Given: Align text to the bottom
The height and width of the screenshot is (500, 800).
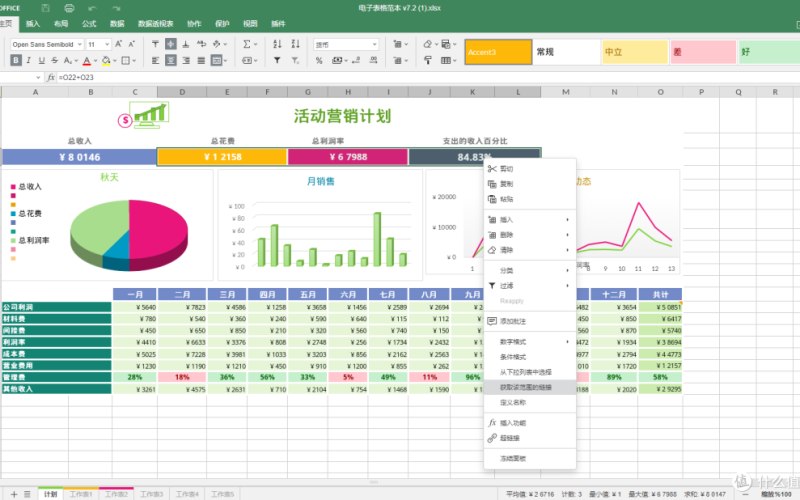Looking at the screenshot, I should pos(186,44).
